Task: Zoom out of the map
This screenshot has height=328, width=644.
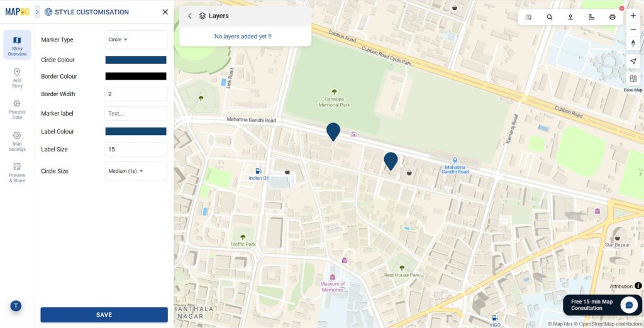Action: (633, 30)
